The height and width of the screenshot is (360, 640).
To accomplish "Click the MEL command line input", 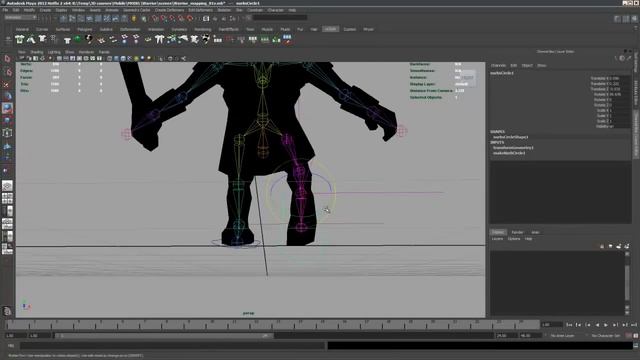I will tap(172, 346).
